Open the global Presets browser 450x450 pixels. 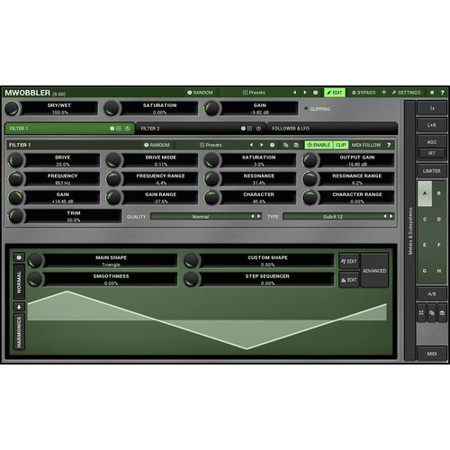pyautogui.click(x=254, y=93)
